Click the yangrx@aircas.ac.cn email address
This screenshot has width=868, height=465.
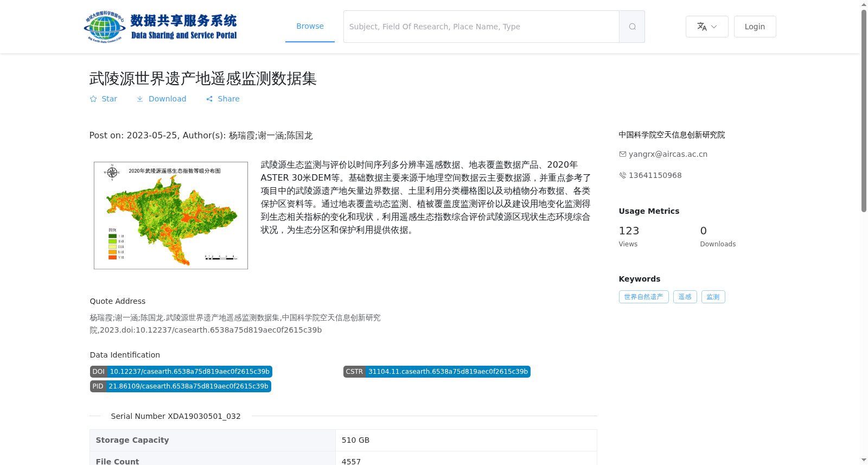click(668, 154)
